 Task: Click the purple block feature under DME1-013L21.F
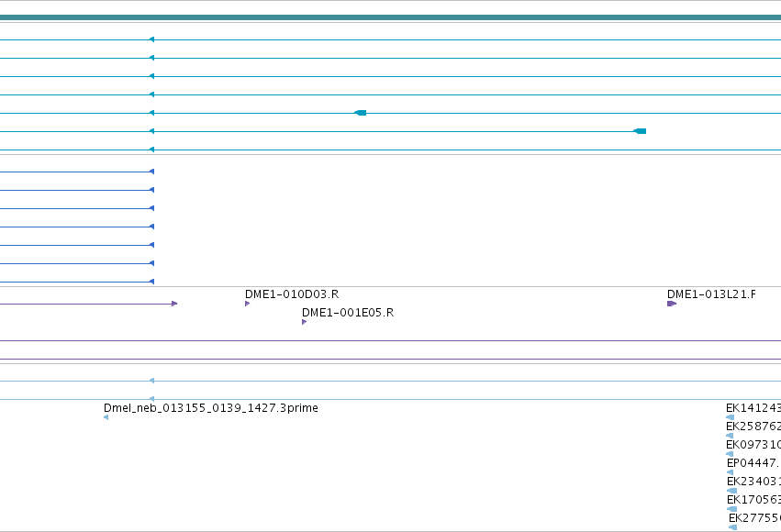672,304
